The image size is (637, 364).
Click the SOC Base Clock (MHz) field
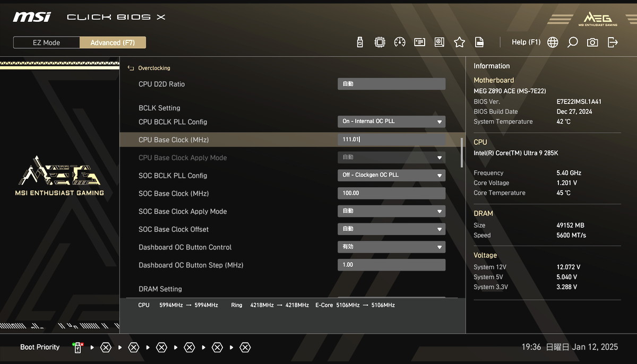point(391,193)
